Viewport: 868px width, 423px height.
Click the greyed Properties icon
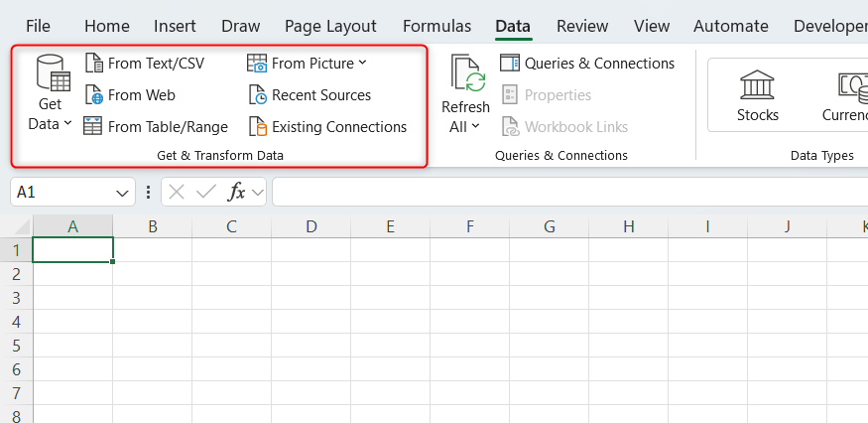(510, 94)
